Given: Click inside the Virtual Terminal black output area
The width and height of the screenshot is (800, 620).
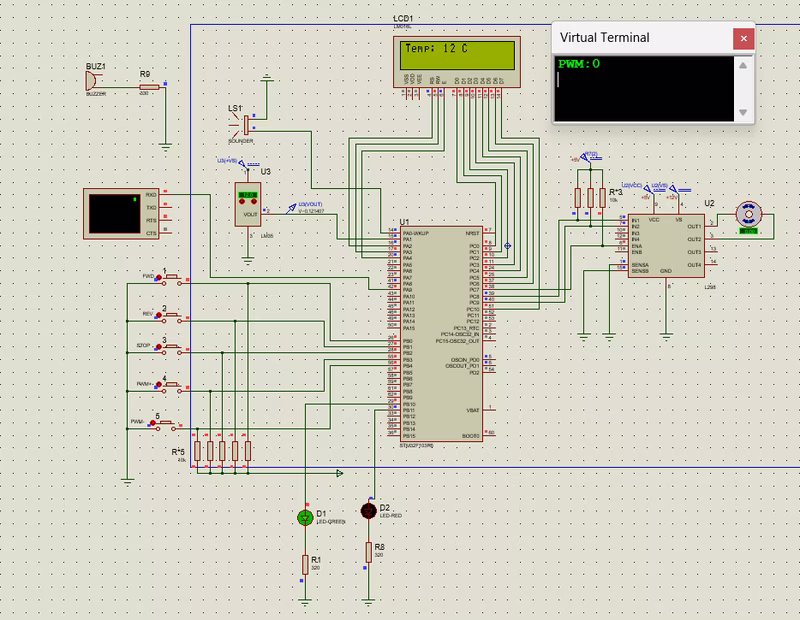Looking at the screenshot, I should point(644,89).
